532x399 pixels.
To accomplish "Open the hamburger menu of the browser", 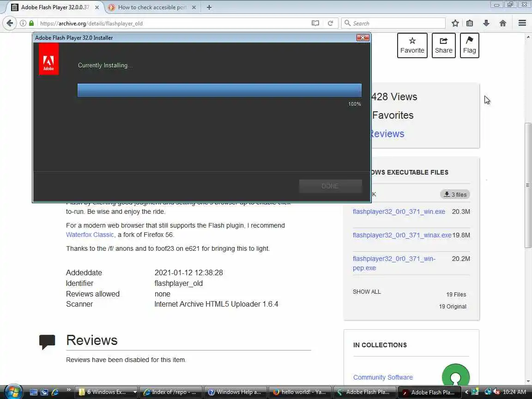I will coord(522,23).
